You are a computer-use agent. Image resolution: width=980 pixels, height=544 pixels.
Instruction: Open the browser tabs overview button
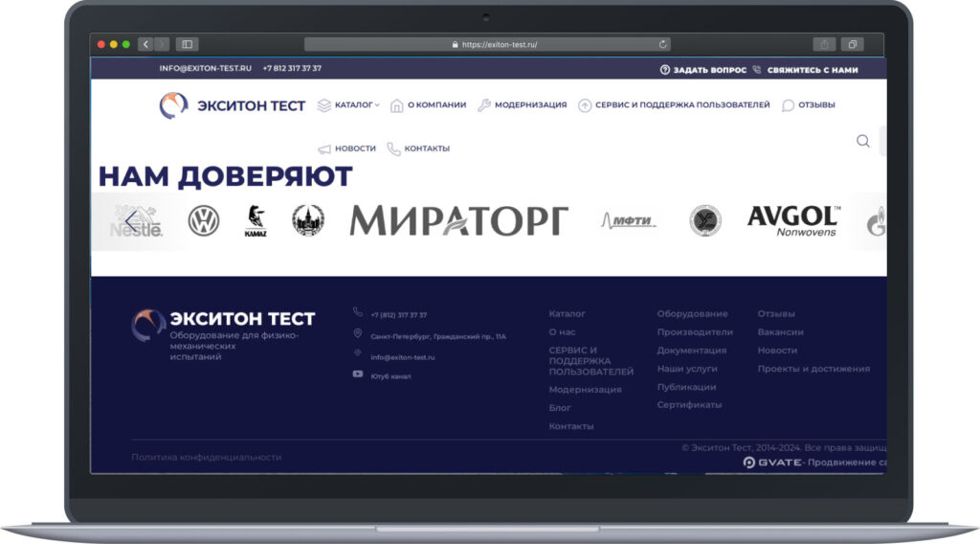852,44
